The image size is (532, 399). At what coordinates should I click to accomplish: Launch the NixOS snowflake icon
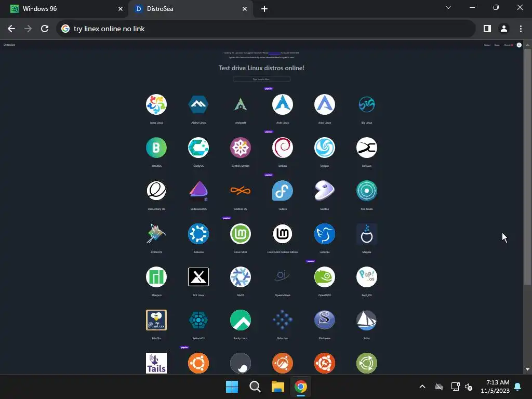241,277
